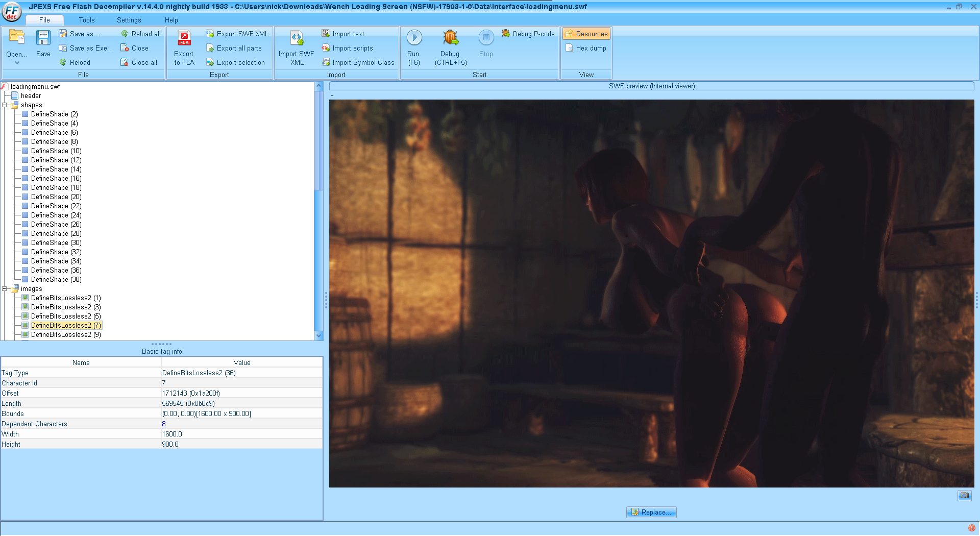Screen dimensions: 980x536
Task: Click the tree scrollbar down arrow
Action: click(319, 335)
